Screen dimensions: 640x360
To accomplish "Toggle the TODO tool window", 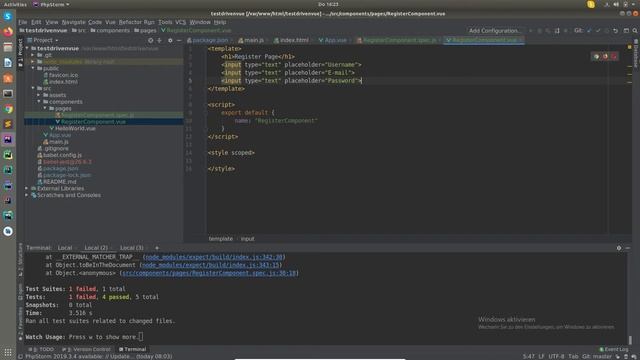I will click(x=41, y=349).
